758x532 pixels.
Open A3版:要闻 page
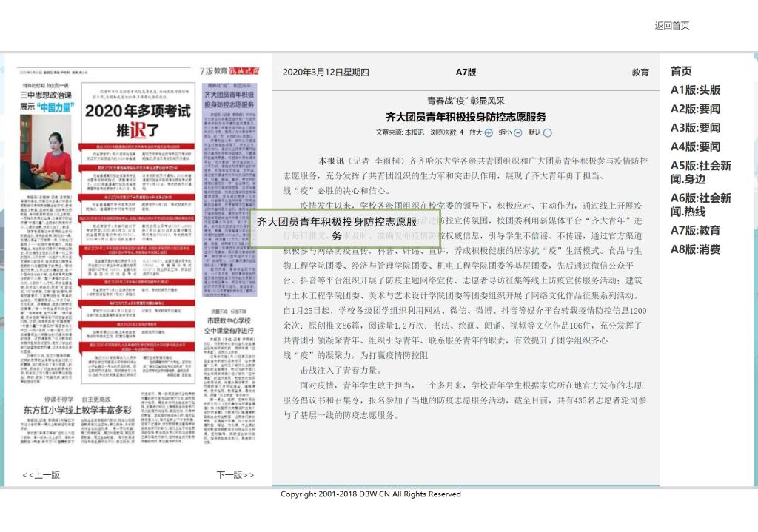tap(695, 128)
